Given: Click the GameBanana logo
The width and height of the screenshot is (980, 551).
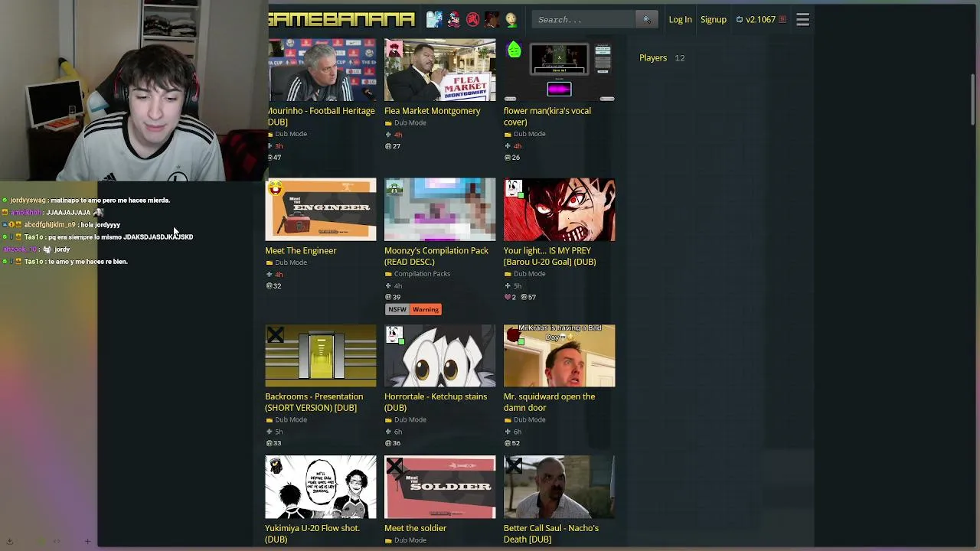Looking at the screenshot, I should (x=341, y=19).
